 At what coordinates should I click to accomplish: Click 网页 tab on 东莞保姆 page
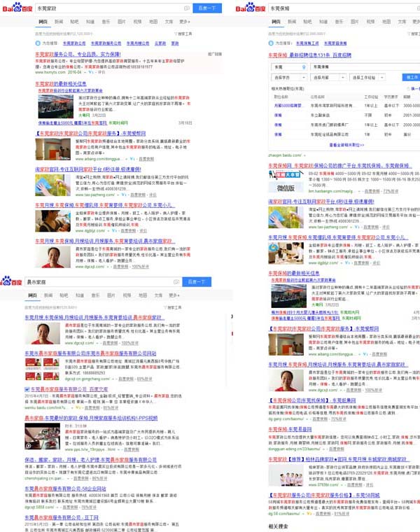(276, 22)
